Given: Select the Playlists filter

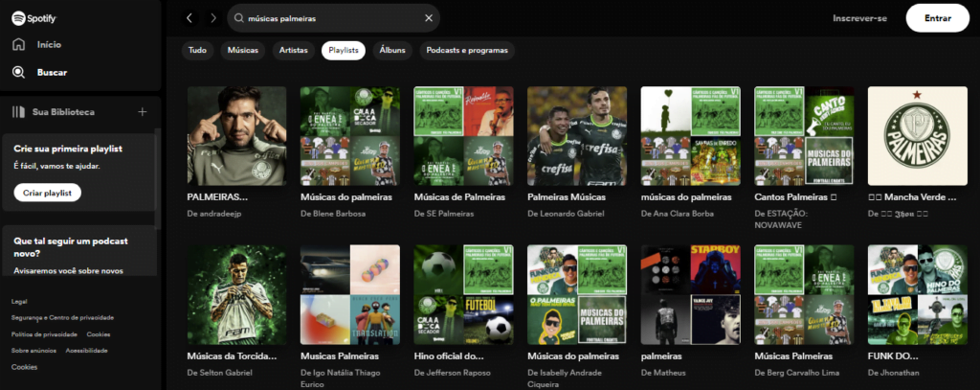Looking at the screenshot, I should (x=344, y=51).
